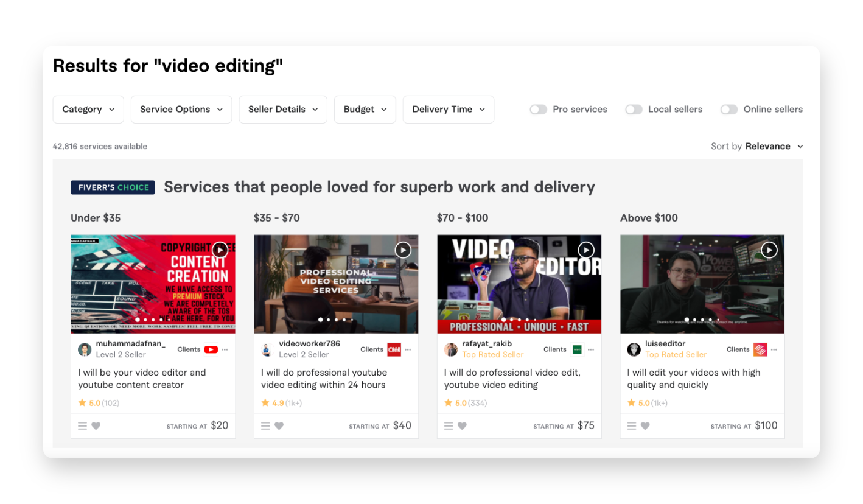
Task: Click 'Level 2 Seller' label under videoworker786
Action: [x=304, y=354]
